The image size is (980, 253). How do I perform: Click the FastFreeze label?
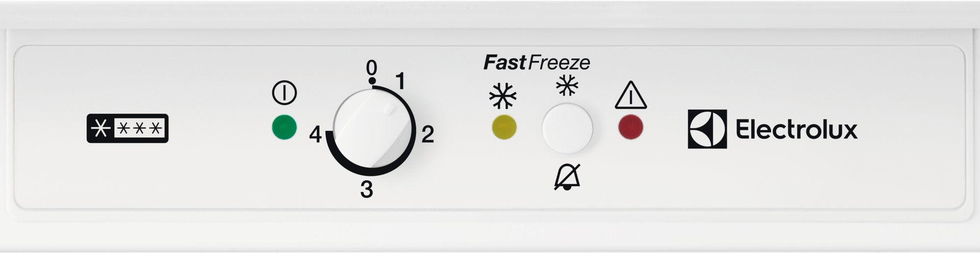(x=537, y=62)
